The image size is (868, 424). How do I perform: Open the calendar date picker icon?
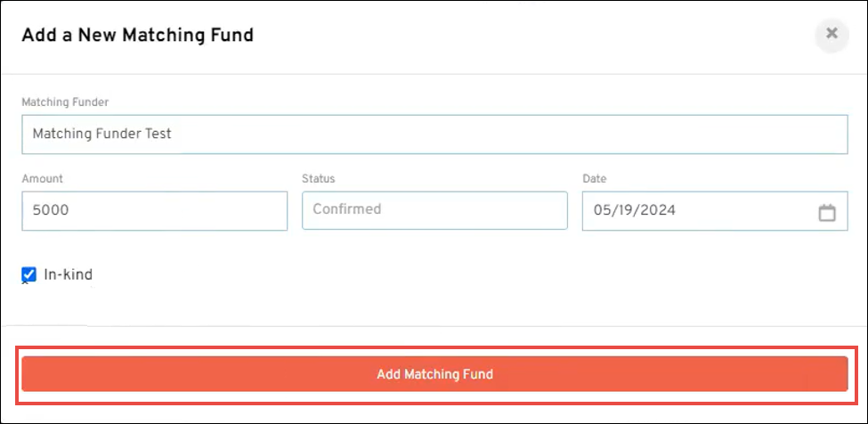pos(827,213)
